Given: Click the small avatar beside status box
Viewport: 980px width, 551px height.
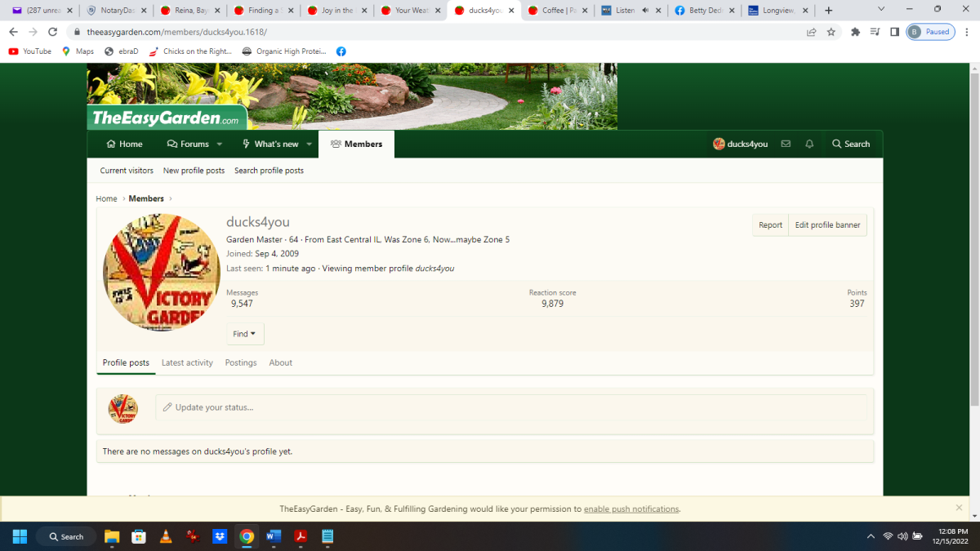Looking at the screenshot, I should (123, 409).
